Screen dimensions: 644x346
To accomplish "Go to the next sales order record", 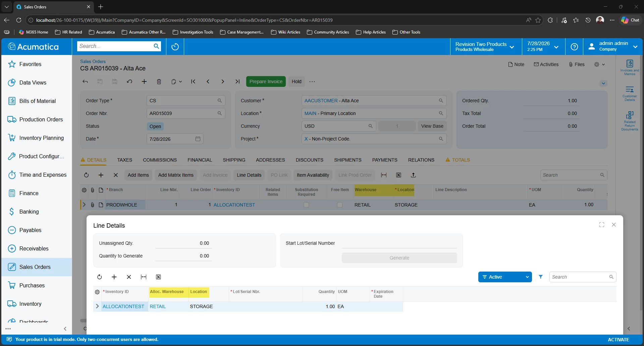I will pos(223,81).
